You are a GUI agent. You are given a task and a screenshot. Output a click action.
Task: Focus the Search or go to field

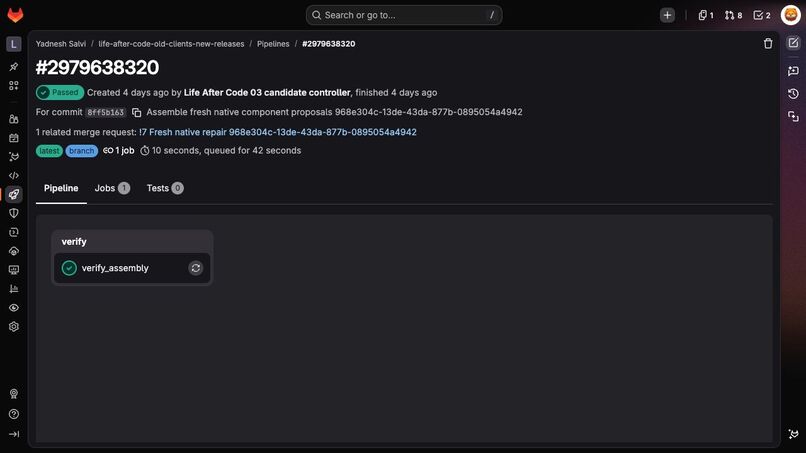coord(404,15)
